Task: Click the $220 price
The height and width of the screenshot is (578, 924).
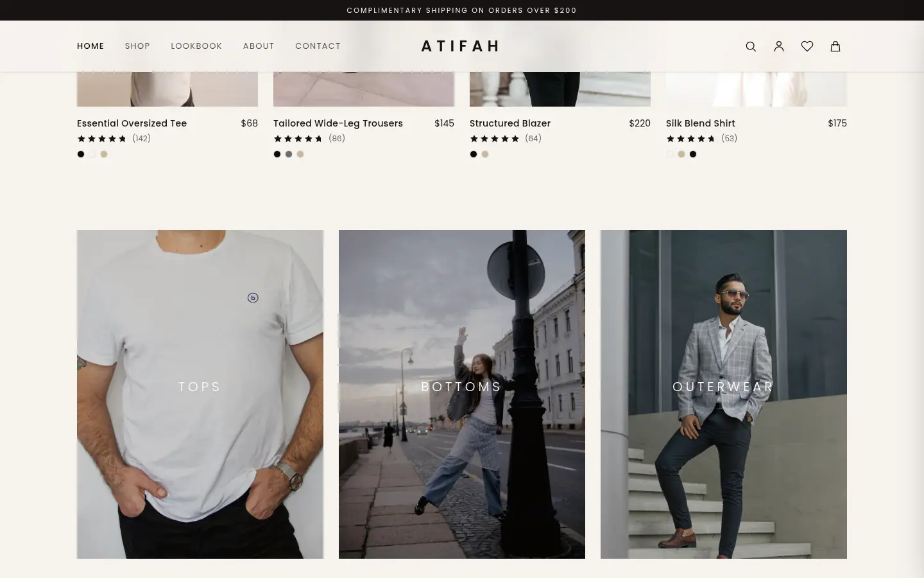Action: [x=640, y=123]
